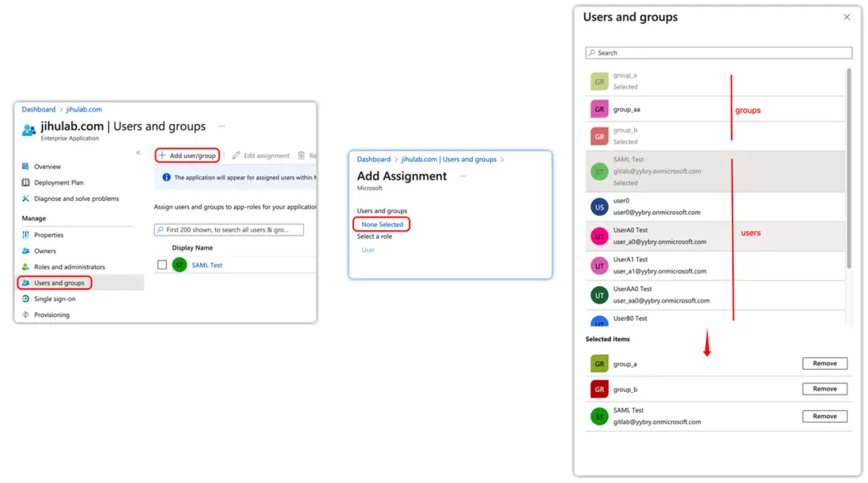The height and width of the screenshot is (483, 868).
Task: Collapse the sidebar with double chevron
Action: coord(138,153)
